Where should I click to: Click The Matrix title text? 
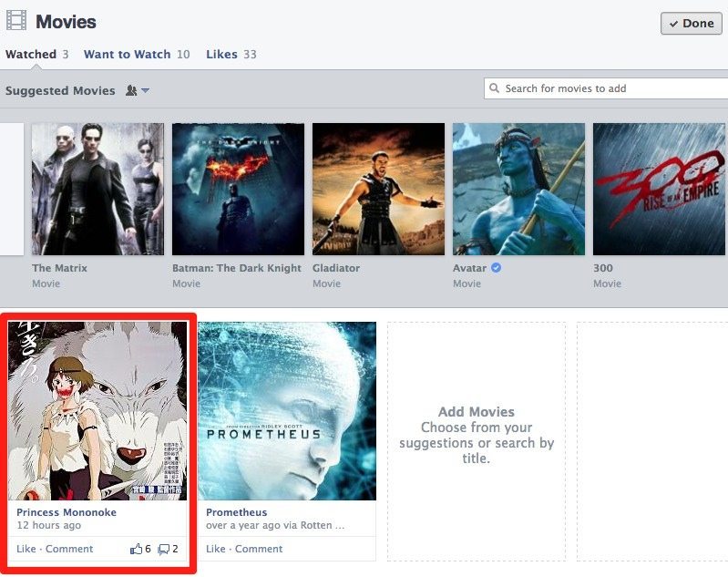59,268
